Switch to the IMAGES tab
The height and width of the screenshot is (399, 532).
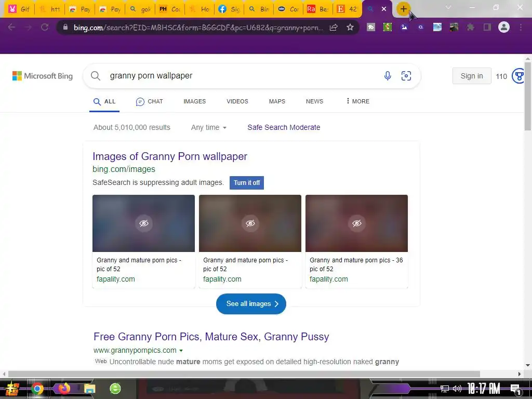(x=195, y=101)
